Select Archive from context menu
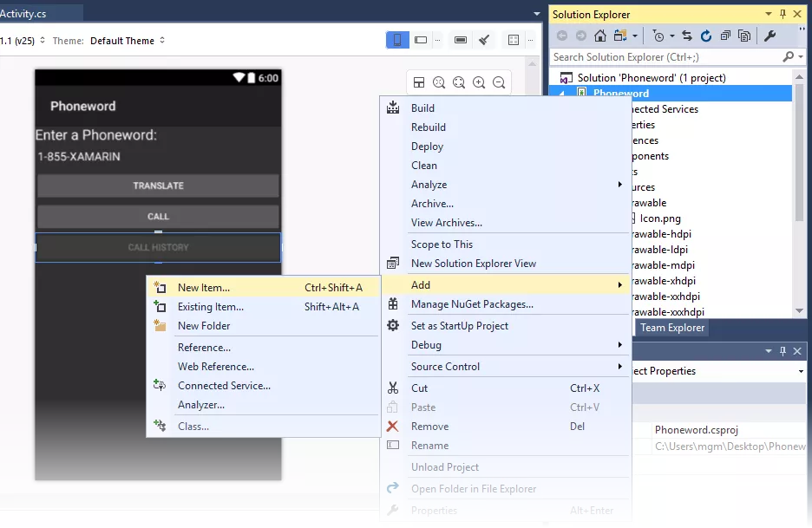This screenshot has width=812, height=528. point(506,204)
